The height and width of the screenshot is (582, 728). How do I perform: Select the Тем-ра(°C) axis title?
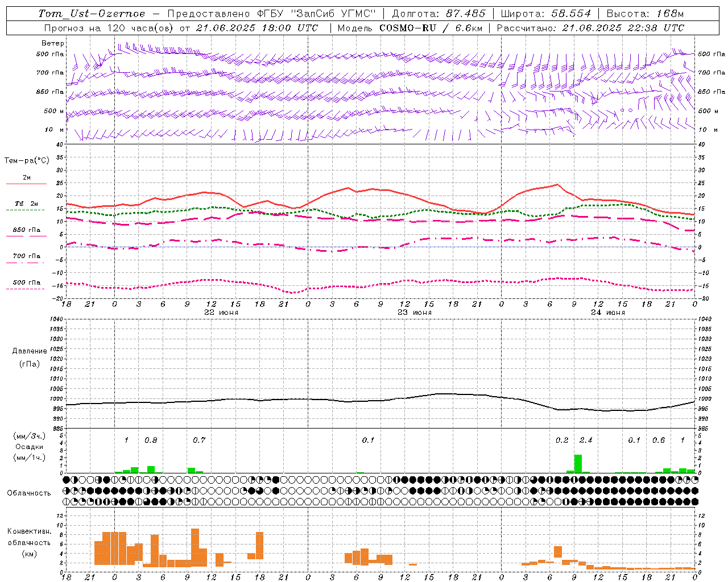pos(27,161)
